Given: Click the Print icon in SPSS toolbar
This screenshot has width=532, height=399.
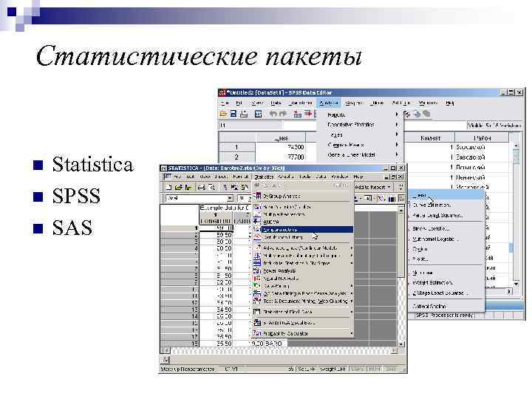Looking at the screenshot, I should point(244,114).
